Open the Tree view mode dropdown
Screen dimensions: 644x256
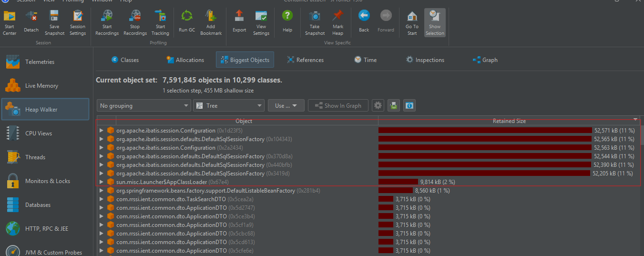coord(229,106)
